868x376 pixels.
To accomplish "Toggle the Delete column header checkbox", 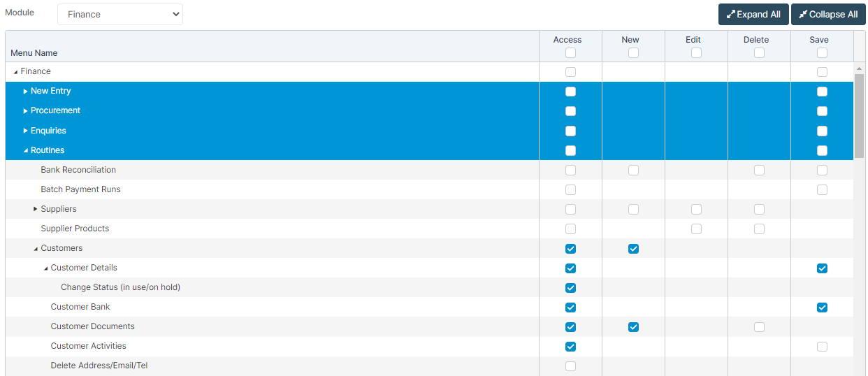I will (x=759, y=53).
